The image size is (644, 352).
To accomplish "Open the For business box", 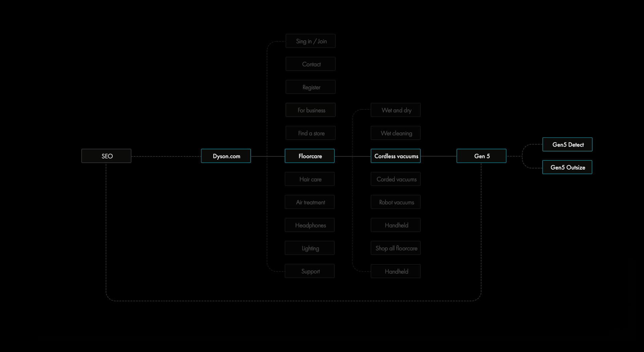I will [311, 110].
